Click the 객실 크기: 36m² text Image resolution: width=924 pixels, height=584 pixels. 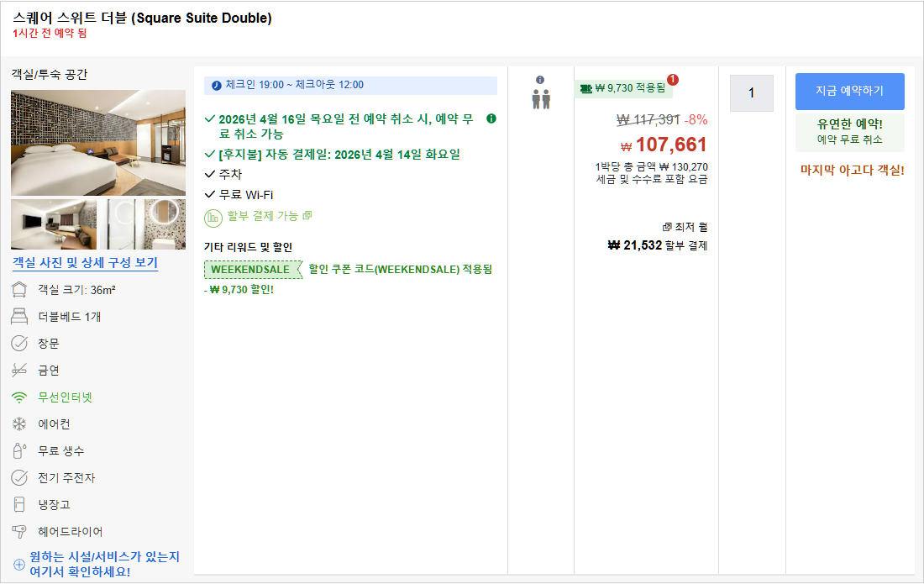tap(76, 290)
